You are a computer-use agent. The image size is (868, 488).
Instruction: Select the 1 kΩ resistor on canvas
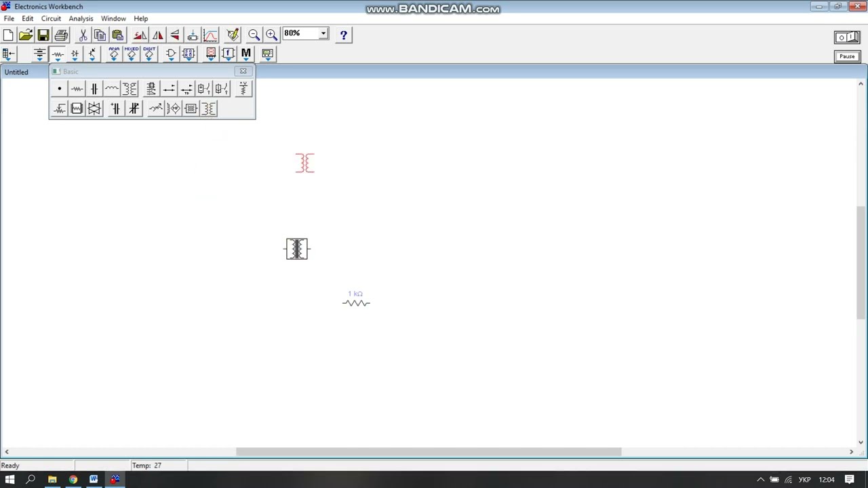(356, 303)
